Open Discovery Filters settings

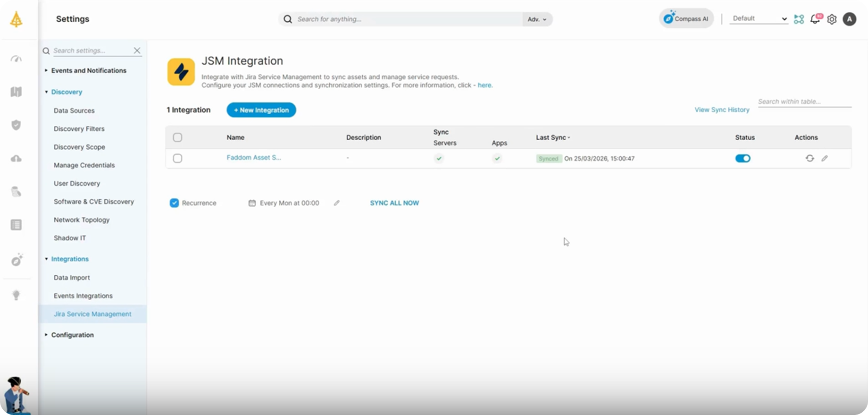tap(79, 128)
